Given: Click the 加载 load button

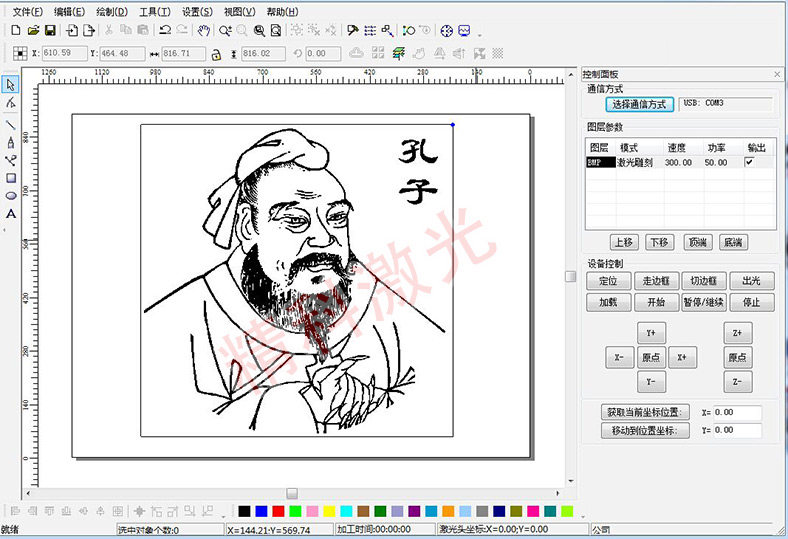Looking at the screenshot, I should pyautogui.click(x=608, y=302).
